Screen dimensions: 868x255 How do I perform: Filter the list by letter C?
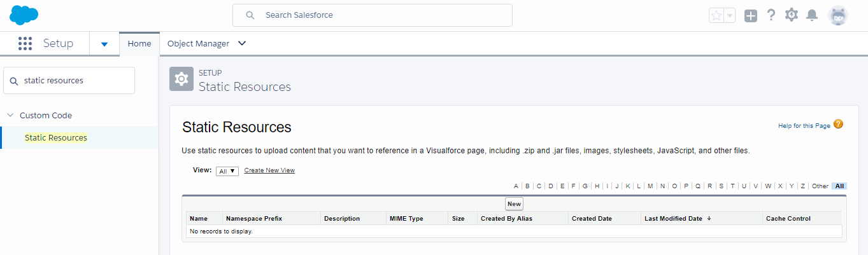pos(539,186)
